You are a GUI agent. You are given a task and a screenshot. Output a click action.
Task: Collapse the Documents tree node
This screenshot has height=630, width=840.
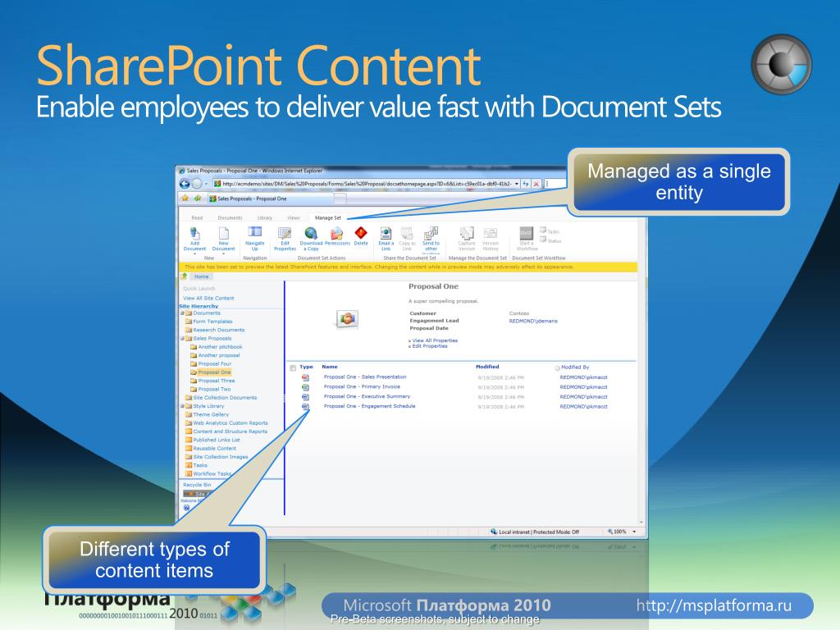[x=182, y=313]
